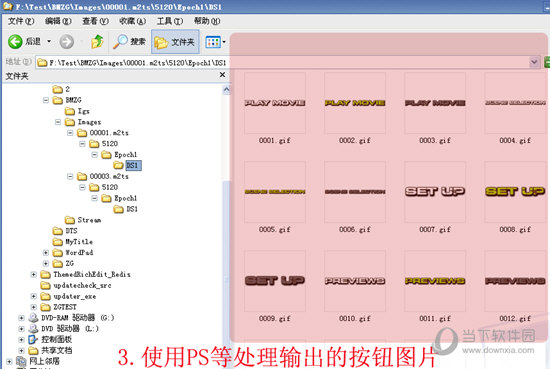This screenshot has width=550, height=369.
Task: Select the 0007.gif SET UP thumbnail
Action: click(x=435, y=192)
